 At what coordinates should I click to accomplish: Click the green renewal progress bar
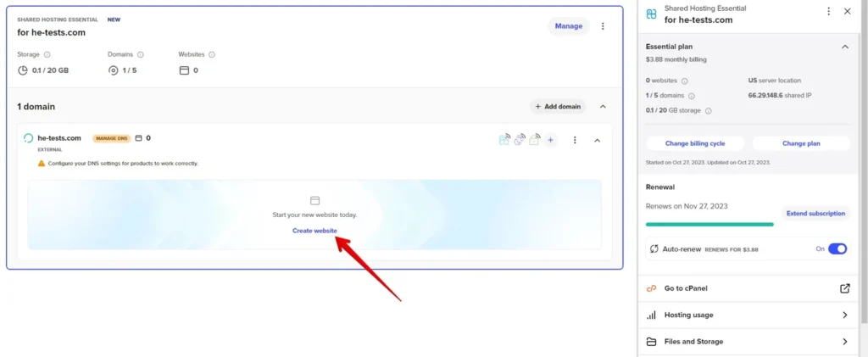coord(709,224)
